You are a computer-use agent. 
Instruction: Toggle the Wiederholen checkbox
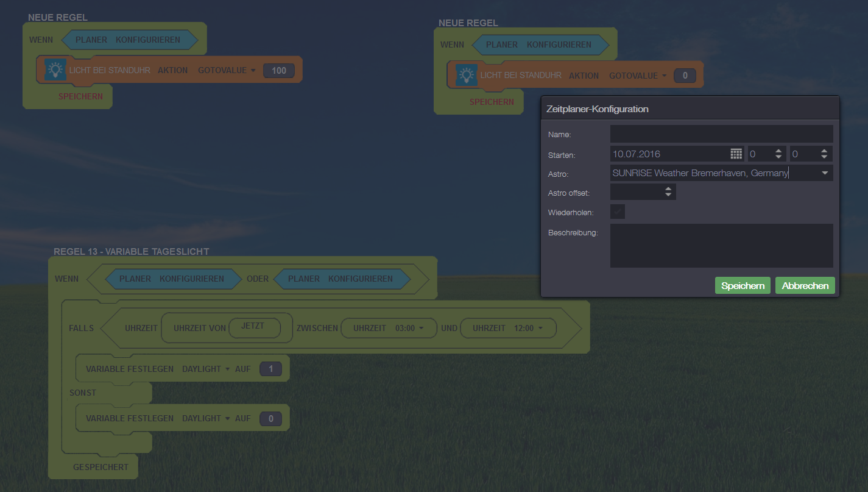(x=618, y=212)
